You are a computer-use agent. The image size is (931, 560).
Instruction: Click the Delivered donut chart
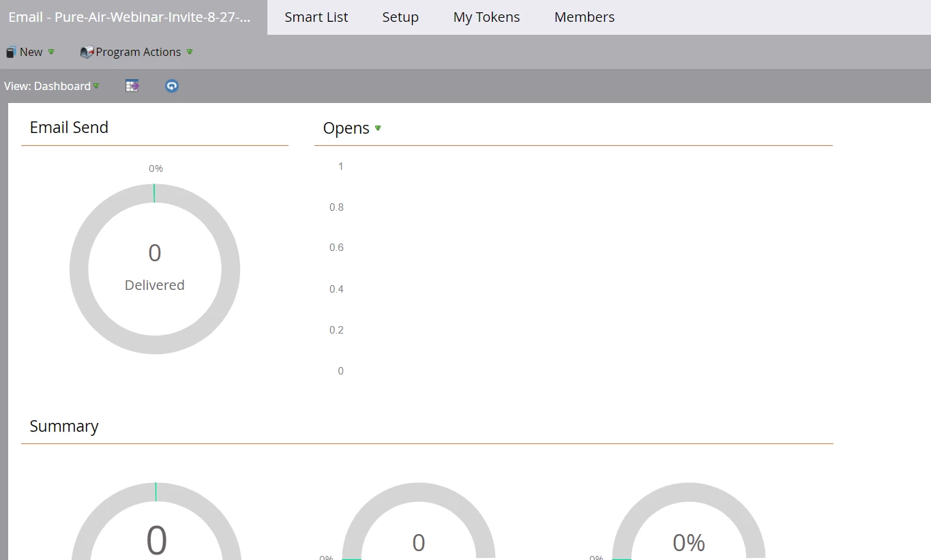coord(155,269)
